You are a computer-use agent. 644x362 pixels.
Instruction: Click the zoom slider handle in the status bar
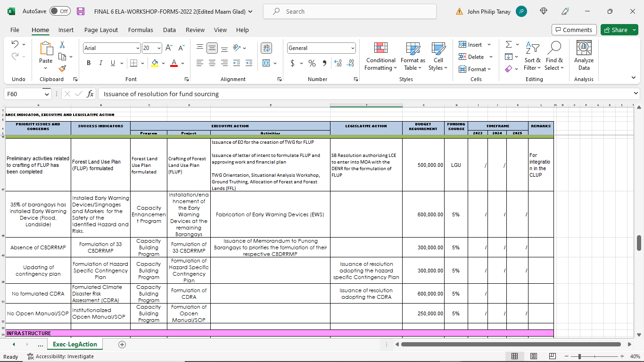click(x=579, y=357)
